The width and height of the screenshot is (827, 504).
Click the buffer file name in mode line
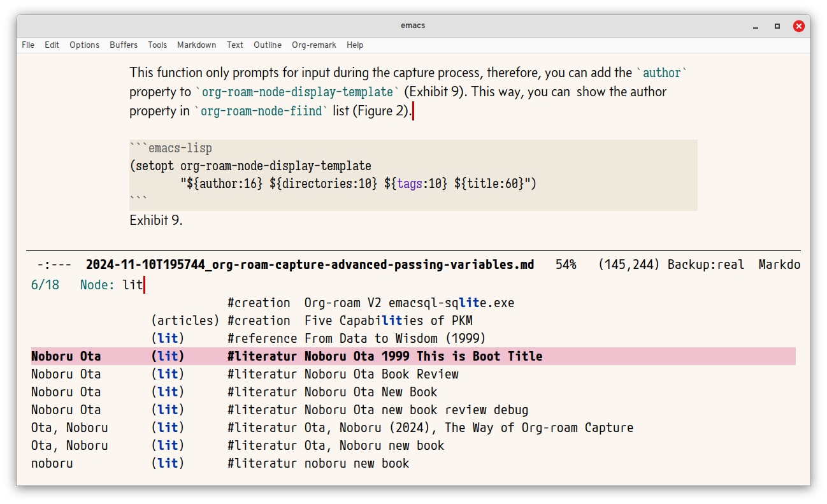[x=310, y=264]
